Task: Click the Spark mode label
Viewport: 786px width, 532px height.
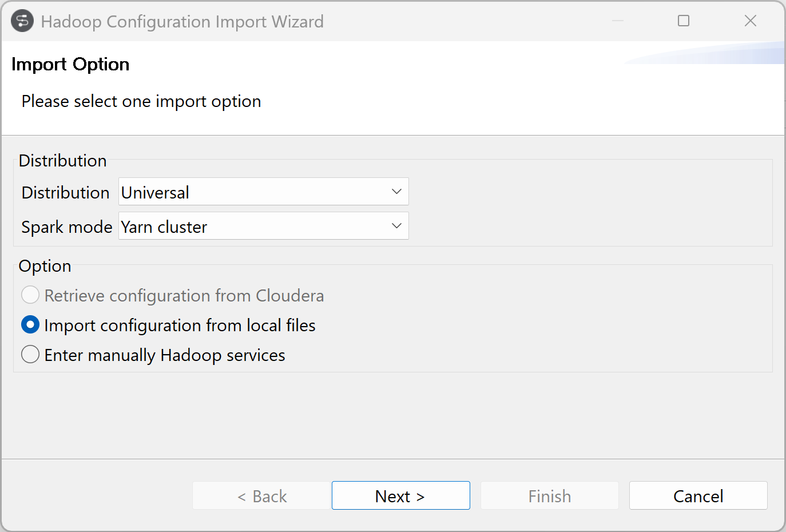Action: (x=66, y=227)
